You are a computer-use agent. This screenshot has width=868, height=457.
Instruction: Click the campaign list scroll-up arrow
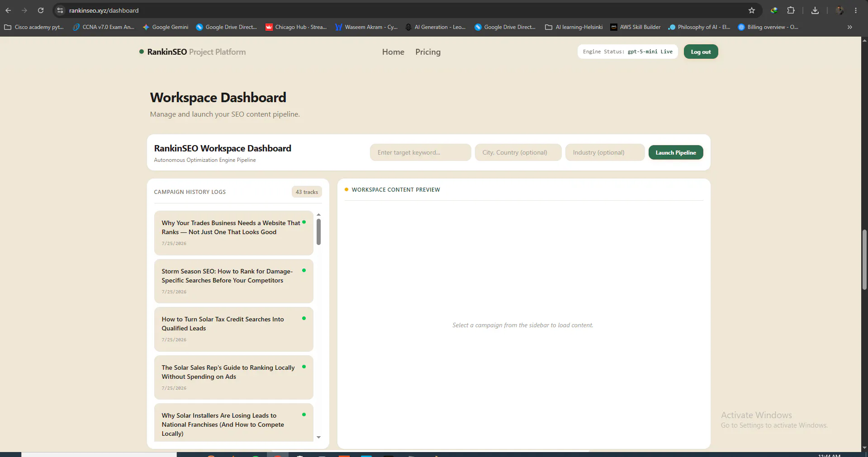(x=318, y=215)
